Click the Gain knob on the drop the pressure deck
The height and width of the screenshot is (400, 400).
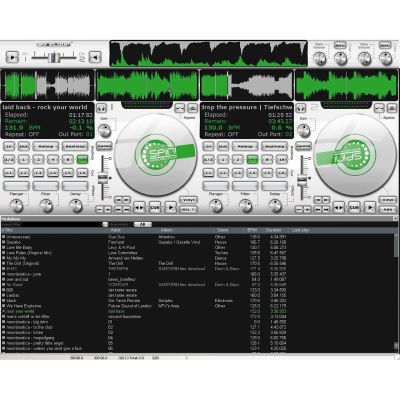[x=303, y=131]
